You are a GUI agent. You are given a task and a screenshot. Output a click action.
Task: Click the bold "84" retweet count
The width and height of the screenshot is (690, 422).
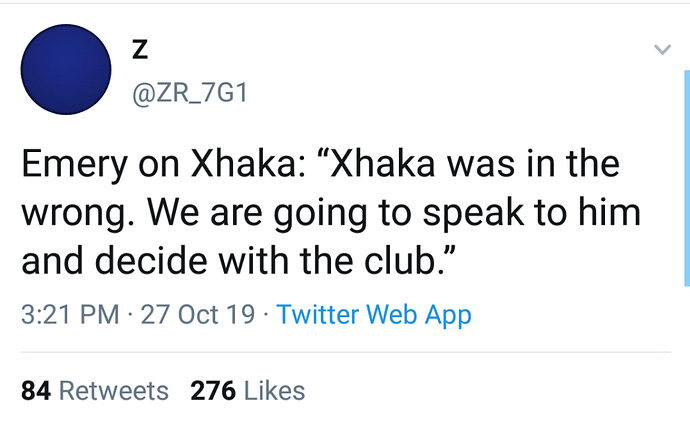[x=36, y=391]
